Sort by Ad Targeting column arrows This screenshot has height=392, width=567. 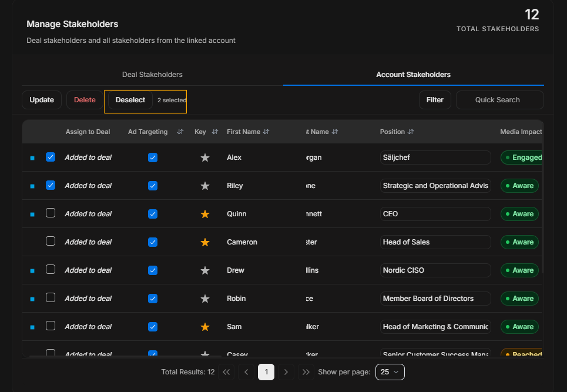click(x=180, y=132)
